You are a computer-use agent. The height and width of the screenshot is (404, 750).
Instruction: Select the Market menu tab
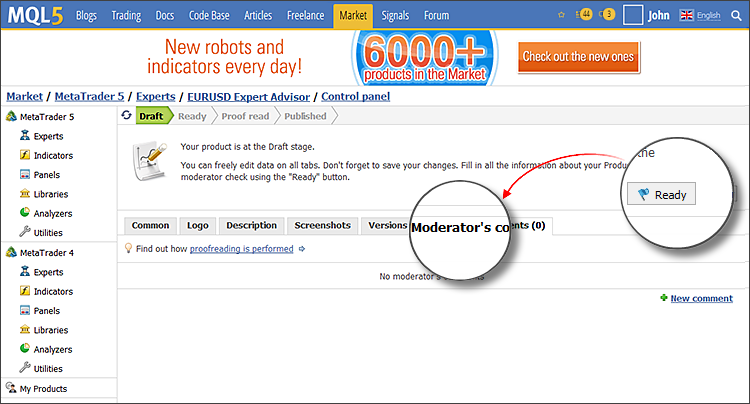click(x=353, y=16)
